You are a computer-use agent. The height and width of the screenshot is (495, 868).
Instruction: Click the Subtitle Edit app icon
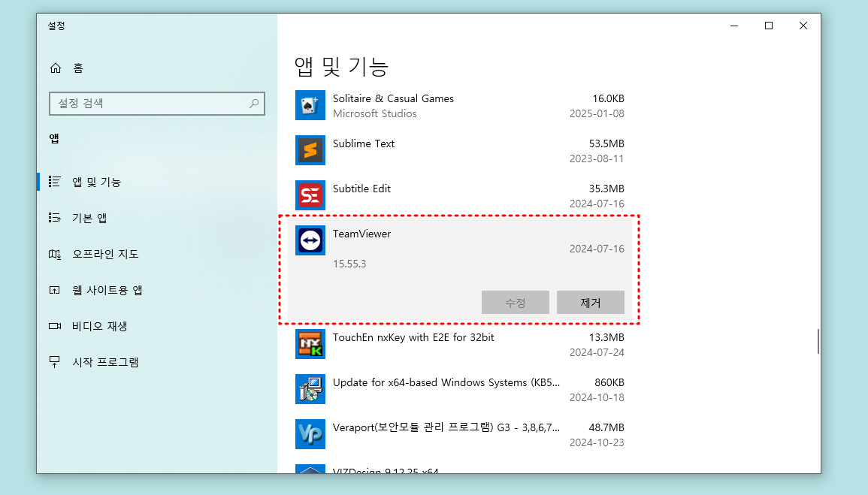pyautogui.click(x=310, y=195)
